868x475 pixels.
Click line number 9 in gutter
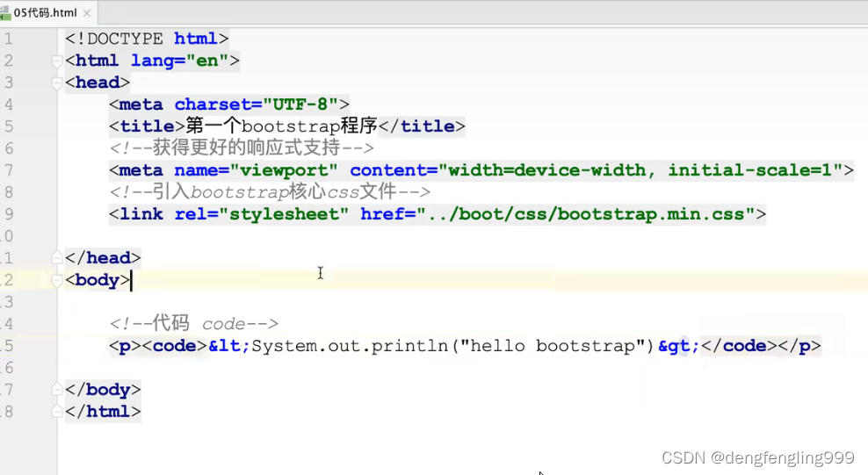[8, 214]
